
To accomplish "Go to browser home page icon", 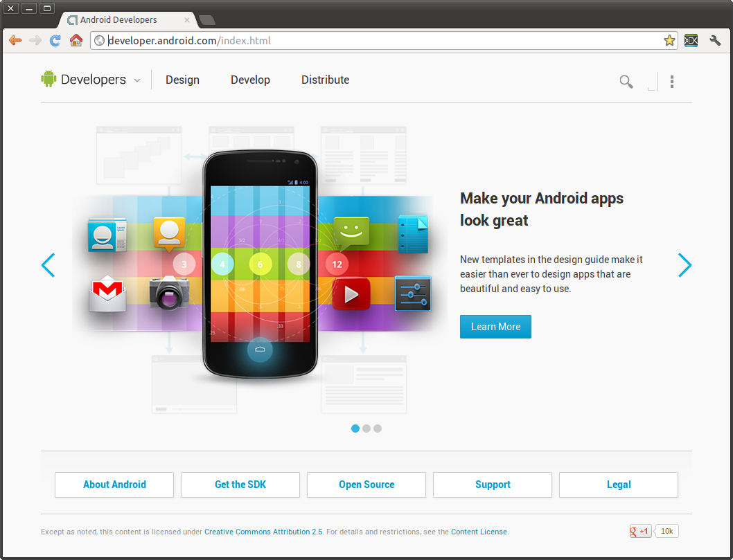I will click(76, 40).
